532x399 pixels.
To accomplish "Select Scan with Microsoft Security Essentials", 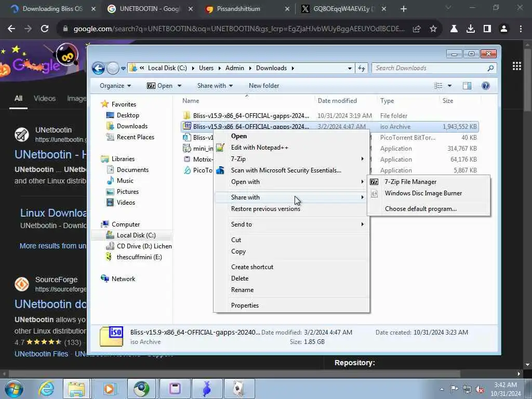I will tap(292, 170).
